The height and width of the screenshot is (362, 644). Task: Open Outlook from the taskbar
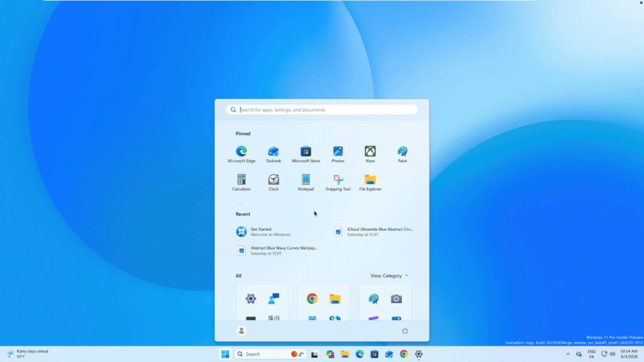click(389, 354)
